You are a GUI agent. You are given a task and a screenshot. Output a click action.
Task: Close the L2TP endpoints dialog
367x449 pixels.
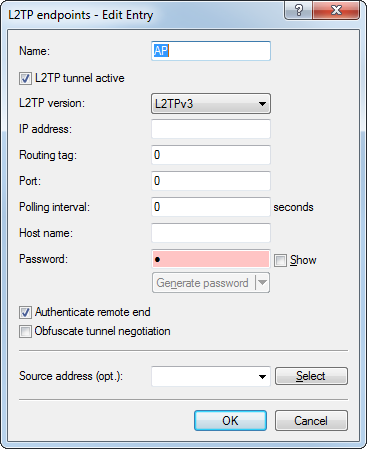coord(336,10)
